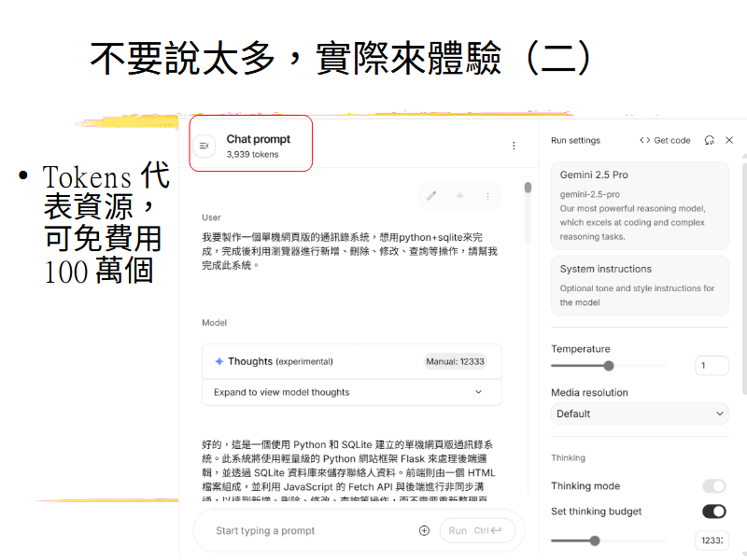Open the chat prompt three-dot options menu
Viewport: 747px width, 560px height.
pos(513,146)
